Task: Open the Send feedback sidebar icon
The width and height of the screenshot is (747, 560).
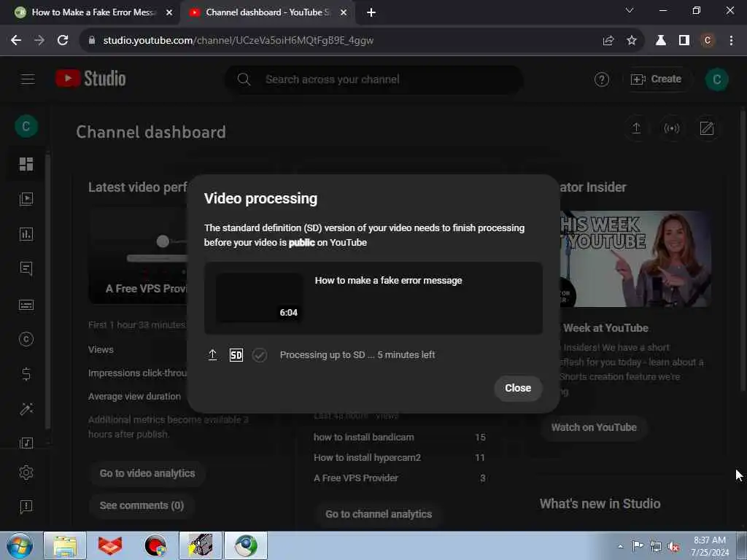Action: tap(26, 507)
